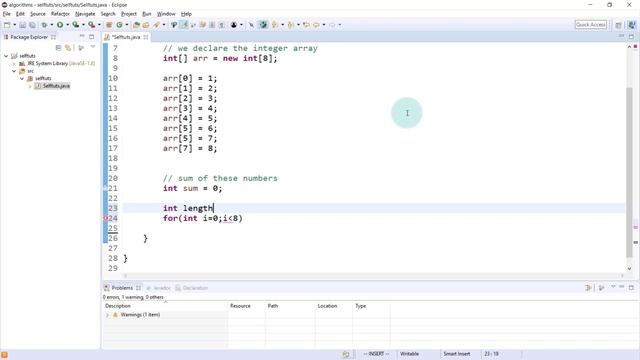Open the File menu
Image resolution: width=640 pixels, height=360 pixels.
[x=7, y=14]
